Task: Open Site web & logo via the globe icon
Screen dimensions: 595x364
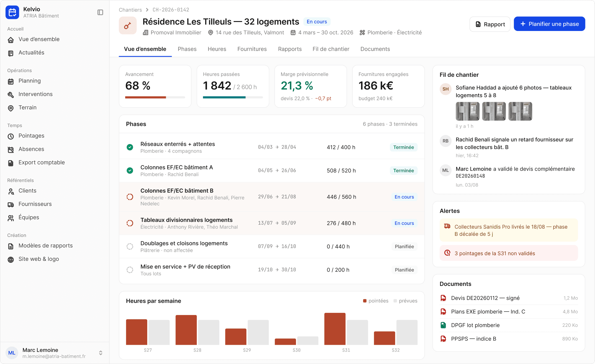Action: point(11,260)
